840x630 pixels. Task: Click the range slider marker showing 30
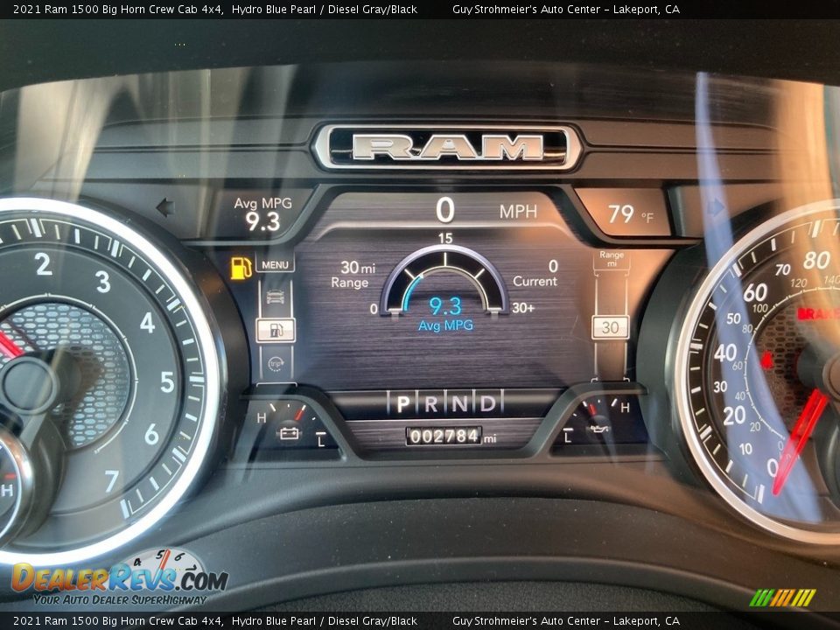point(610,326)
